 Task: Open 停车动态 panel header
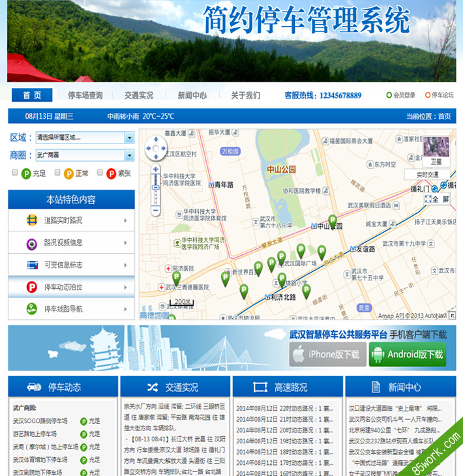[63, 387]
